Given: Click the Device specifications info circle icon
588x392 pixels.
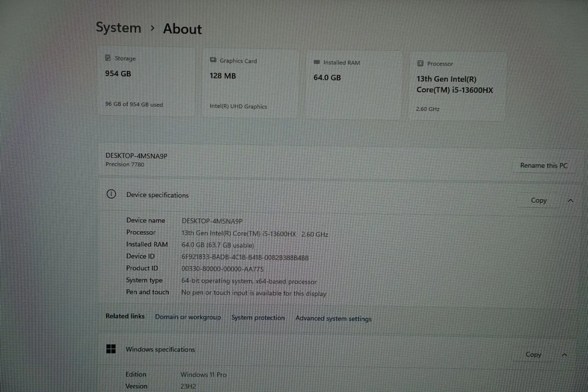Looking at the screenshot, I should (x=111, y=194).
